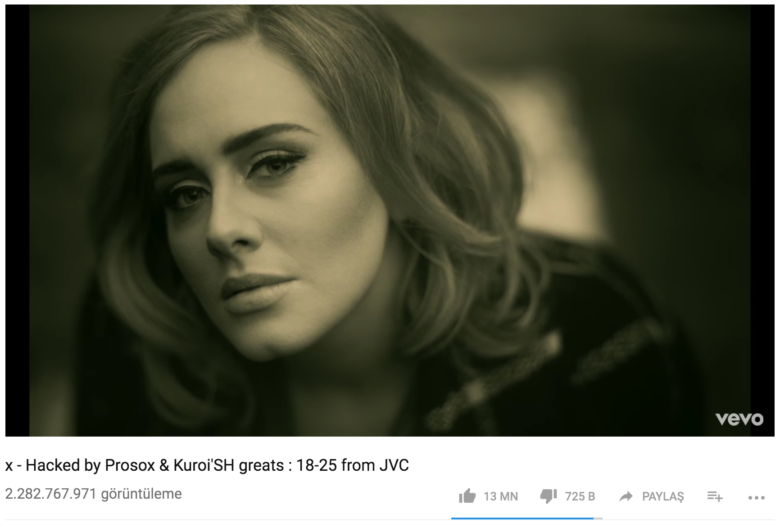Click the '18-25 from JVC' text in title

(353, 465)
